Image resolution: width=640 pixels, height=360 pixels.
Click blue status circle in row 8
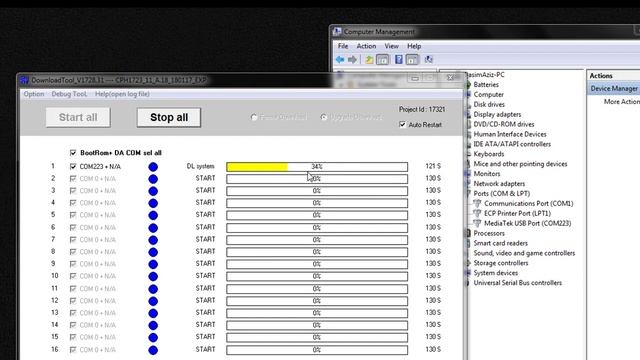tap(153, 252)
